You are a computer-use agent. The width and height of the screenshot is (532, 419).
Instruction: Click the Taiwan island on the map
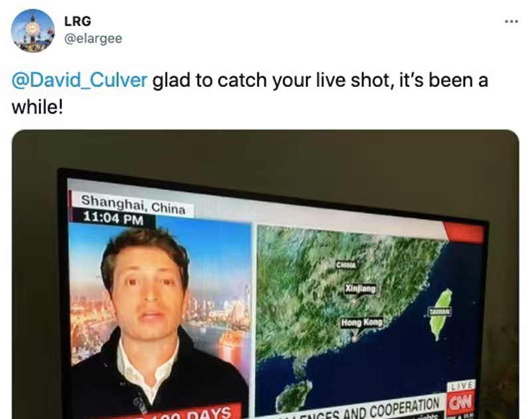[442, 314]
